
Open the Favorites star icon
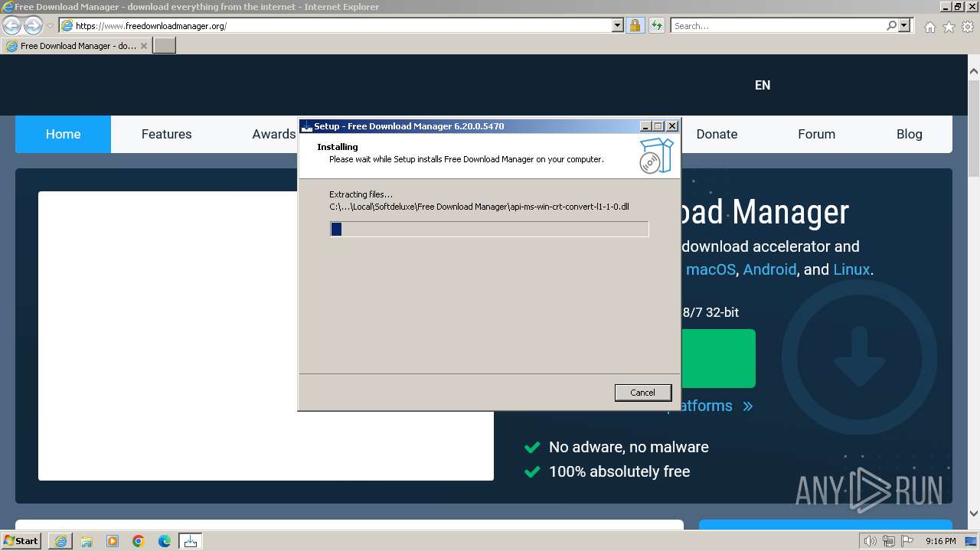point(949,27)
